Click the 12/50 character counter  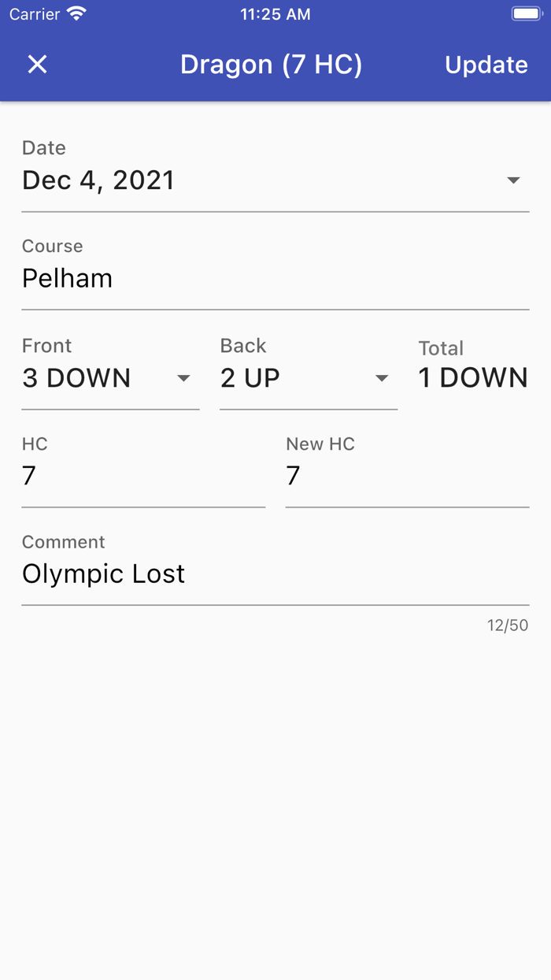(507, 625)
